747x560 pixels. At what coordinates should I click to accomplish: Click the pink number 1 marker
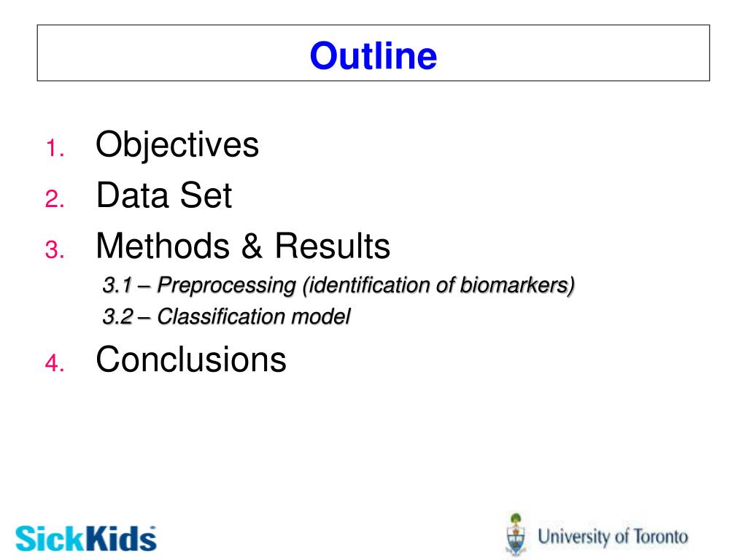click(x=55, y=147)
